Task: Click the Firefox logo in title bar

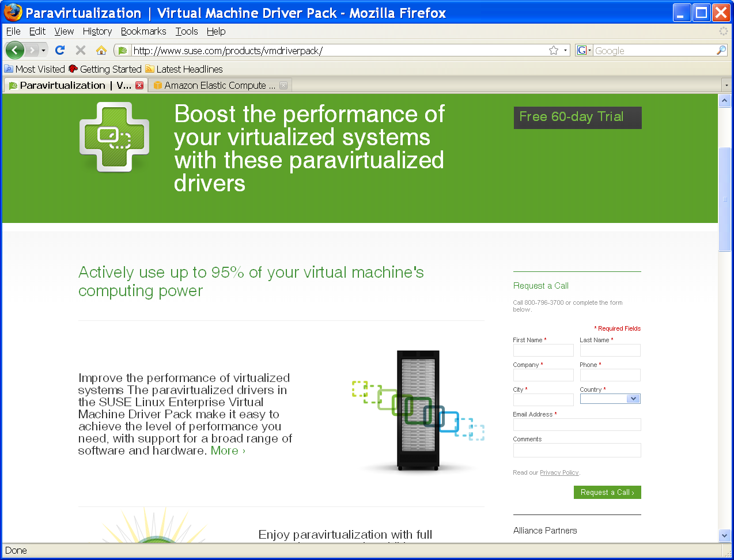Action: (x=13, y=12)
